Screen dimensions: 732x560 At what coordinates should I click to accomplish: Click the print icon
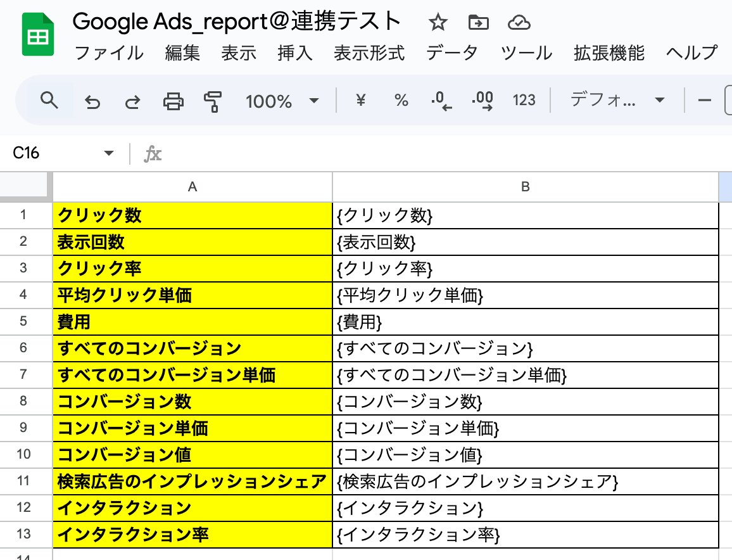(x=174, y=101)
